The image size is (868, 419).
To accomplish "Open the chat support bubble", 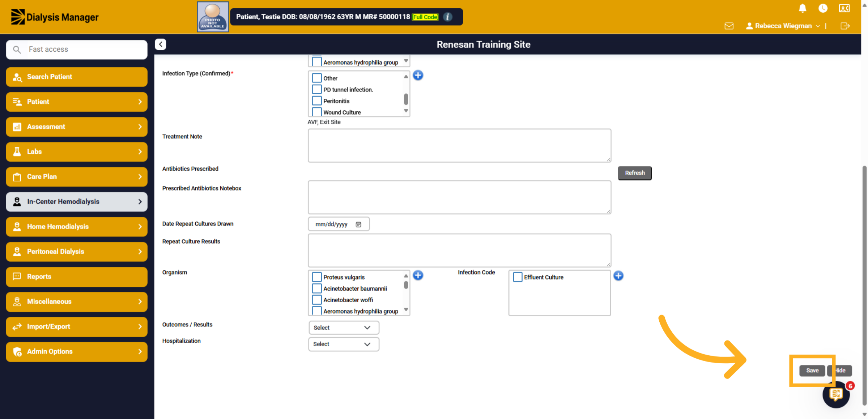I will (836, 394).
